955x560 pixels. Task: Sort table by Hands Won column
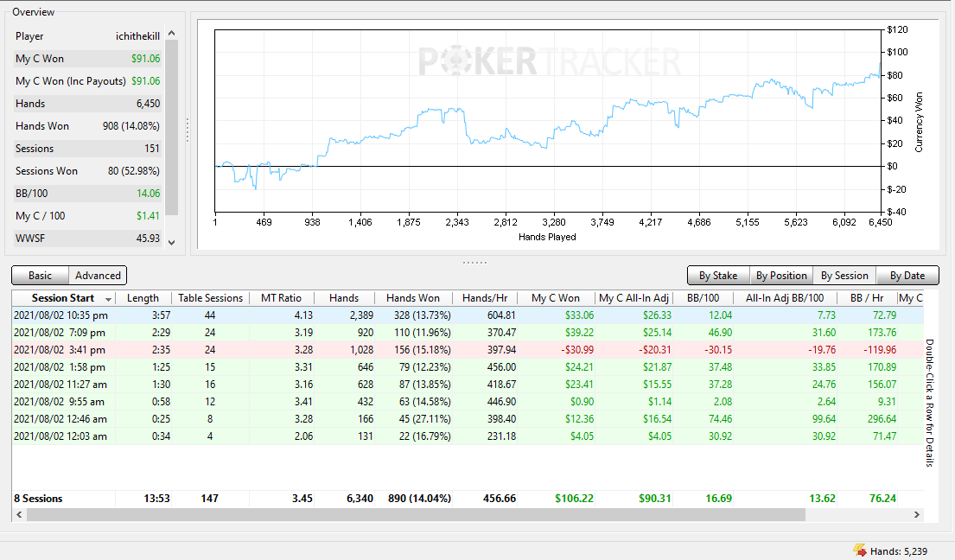413,298
